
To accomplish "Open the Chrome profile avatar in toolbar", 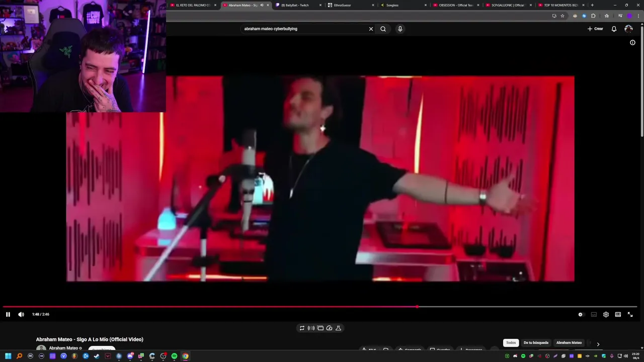I will tap(629, 16).
